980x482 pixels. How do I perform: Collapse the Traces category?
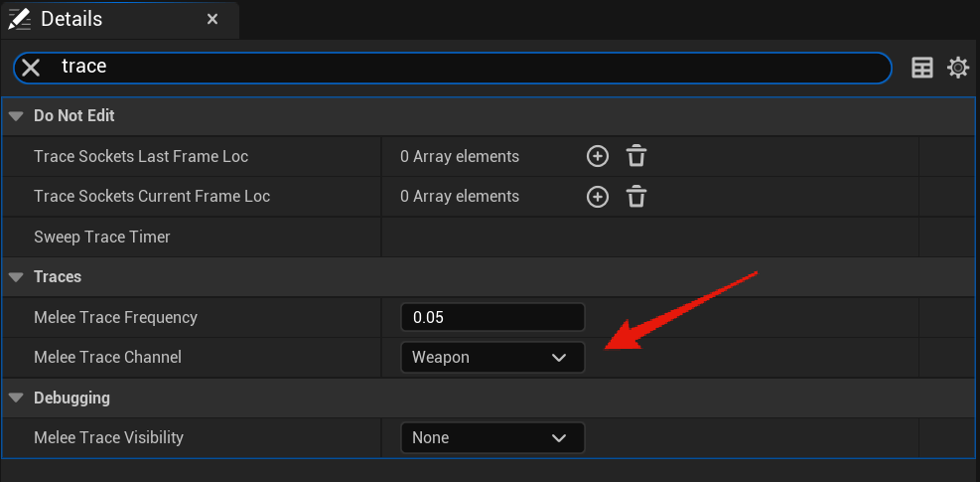click(x=16, y=277)
